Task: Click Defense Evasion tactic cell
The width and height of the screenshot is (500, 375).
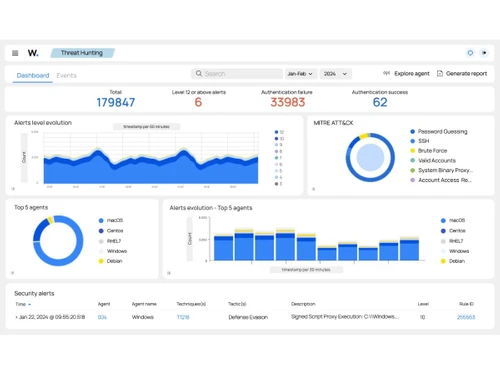Action: [248, 317]
